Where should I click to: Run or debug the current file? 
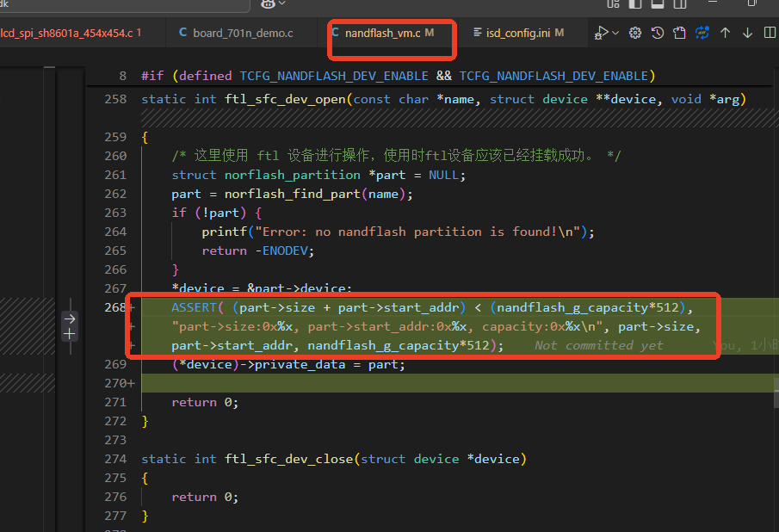pos(601,34)
